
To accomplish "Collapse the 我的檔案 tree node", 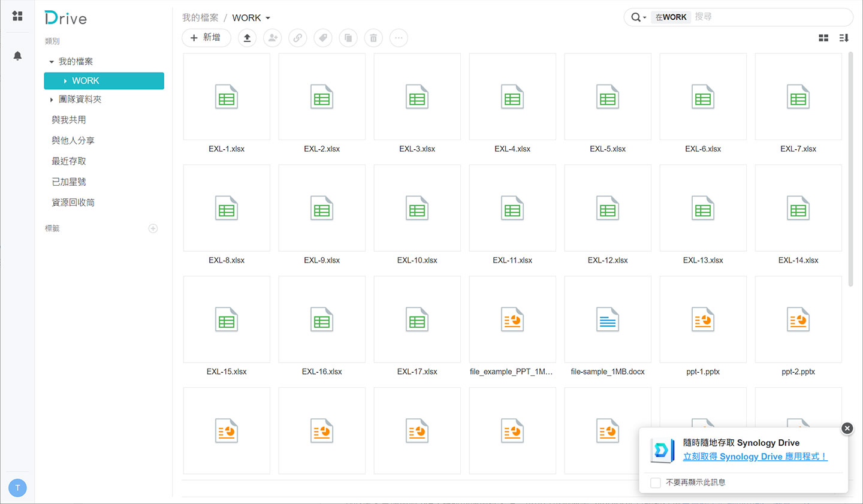I will click(52, 62).
